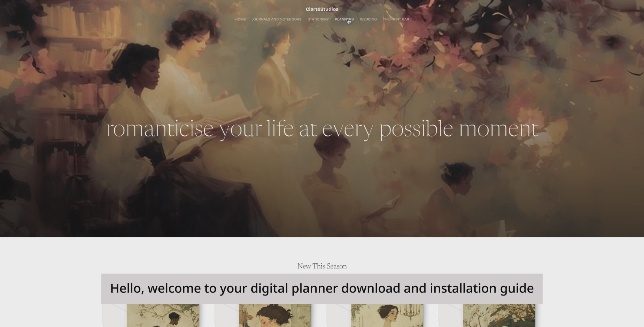Screen dimensions: 644x327
Task: Click the welcome subtitle caption banner
Action: pyautogui.click(x=322, y=289)
